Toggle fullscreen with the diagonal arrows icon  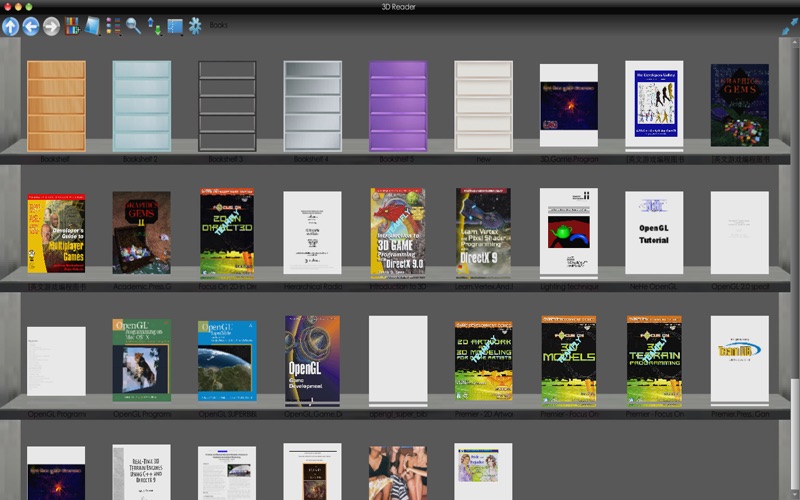pyautogui.click(x=790, y=26)
